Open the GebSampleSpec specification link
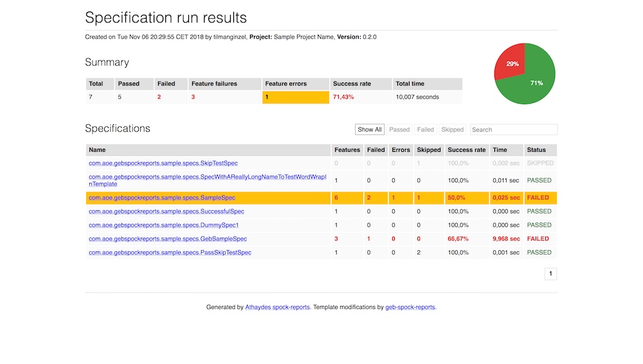 (168, 239)
